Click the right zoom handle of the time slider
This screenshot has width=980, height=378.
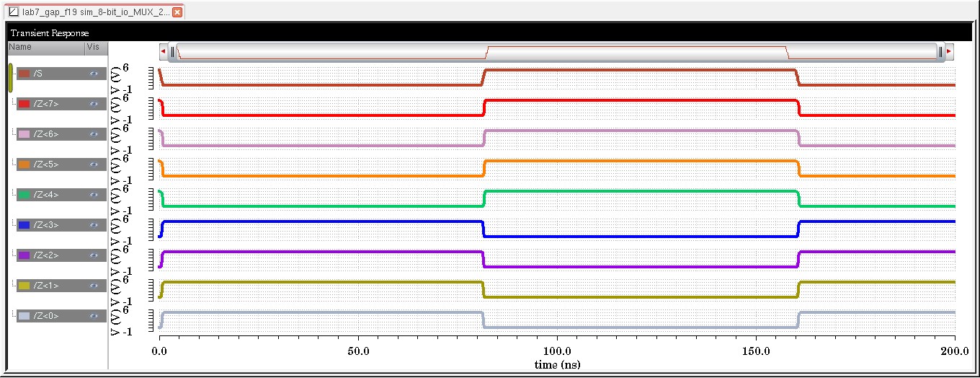940,51
